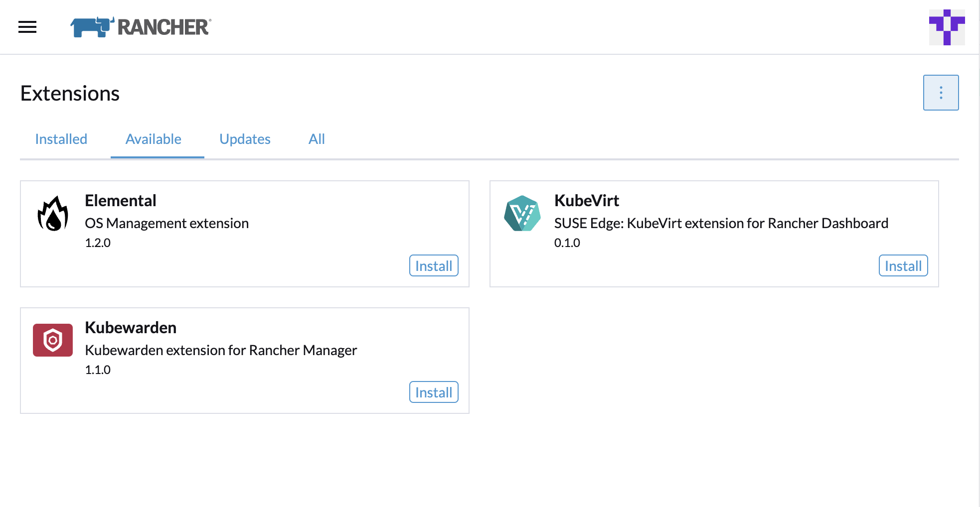Click Kubewarden version 1.1.0
The image size is (980, 507).
(x=98, y=370)
